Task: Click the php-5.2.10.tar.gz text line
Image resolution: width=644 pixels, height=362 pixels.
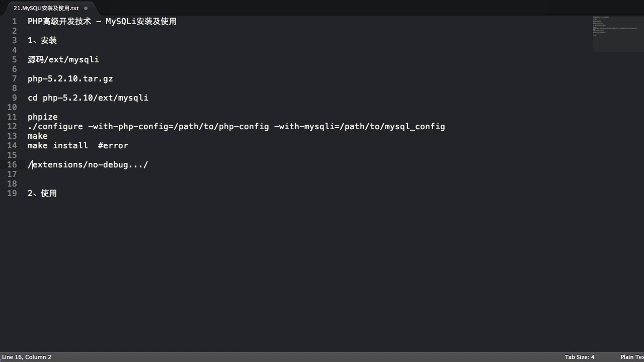Action: tap(70, 78)
